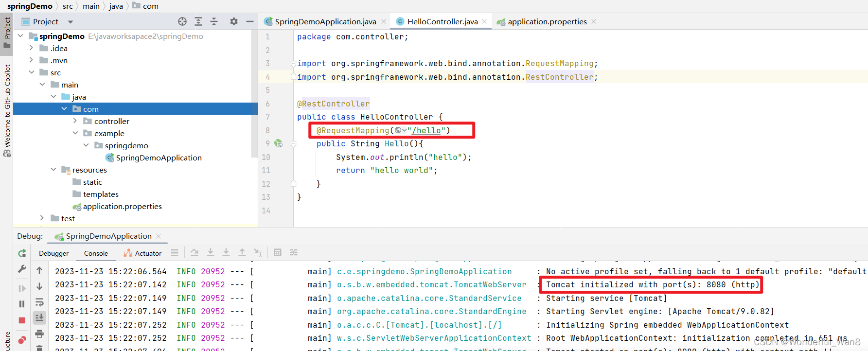This screenshot has width=868, height=351.
Task: Open debug configuration wrench settings
Action: [x=22, y=269]
